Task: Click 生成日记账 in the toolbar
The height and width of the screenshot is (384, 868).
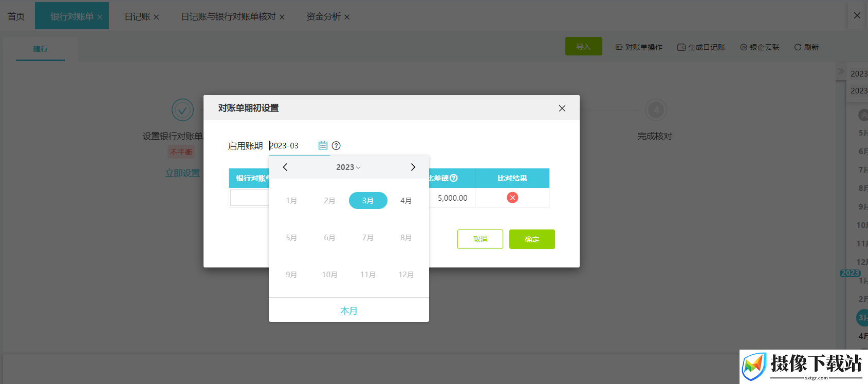Action: coord(701,47)
